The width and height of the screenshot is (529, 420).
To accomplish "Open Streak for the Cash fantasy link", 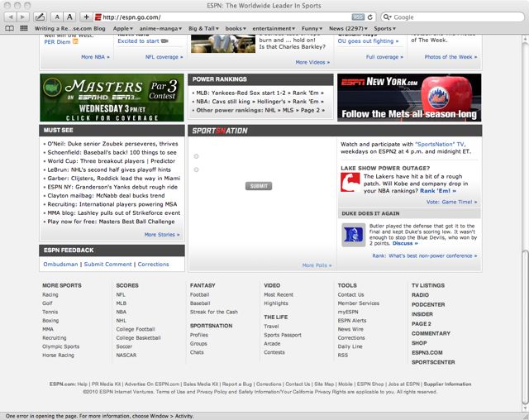I will tap(214, 312).
